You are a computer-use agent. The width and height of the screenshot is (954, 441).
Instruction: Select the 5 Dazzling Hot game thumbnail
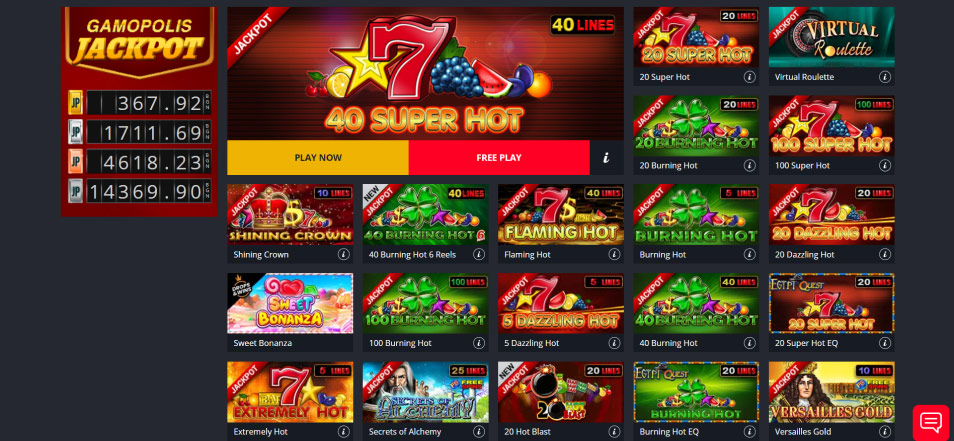(561, 304)
